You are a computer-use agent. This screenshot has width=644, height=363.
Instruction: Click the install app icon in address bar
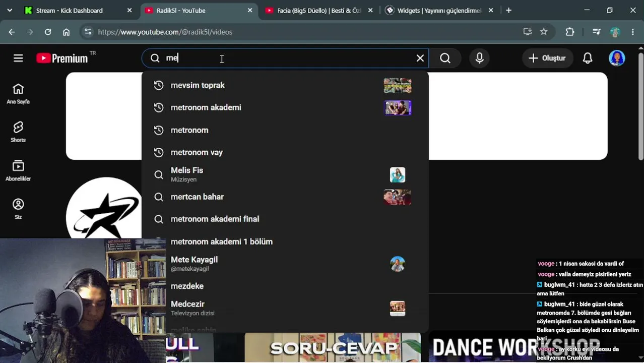528,32
